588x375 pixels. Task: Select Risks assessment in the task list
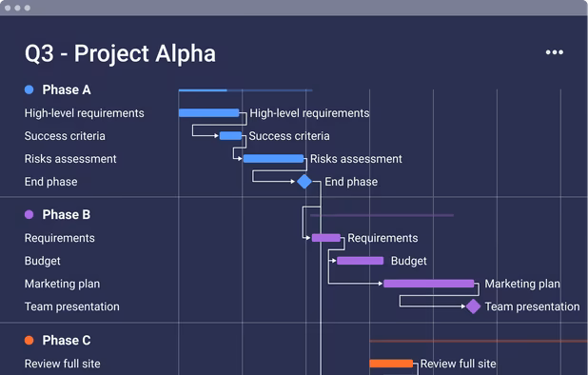(70, 159)
